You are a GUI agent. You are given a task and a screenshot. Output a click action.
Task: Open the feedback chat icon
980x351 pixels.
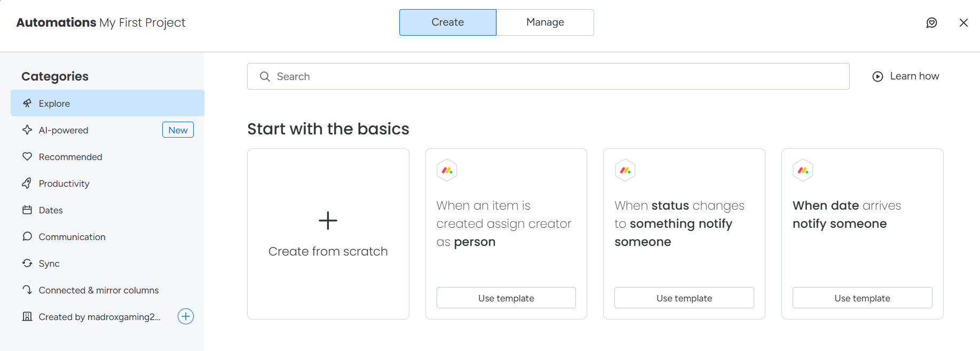click(x=931, y=22)
